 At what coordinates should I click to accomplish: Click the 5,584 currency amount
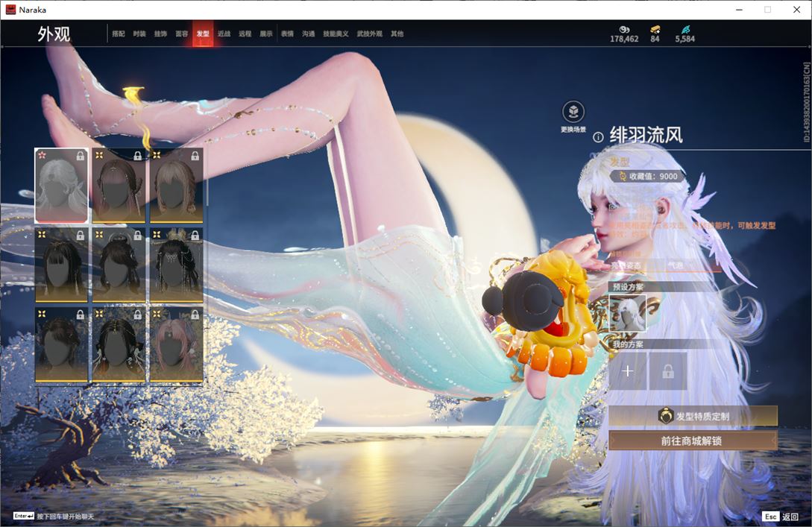[685, 39]
